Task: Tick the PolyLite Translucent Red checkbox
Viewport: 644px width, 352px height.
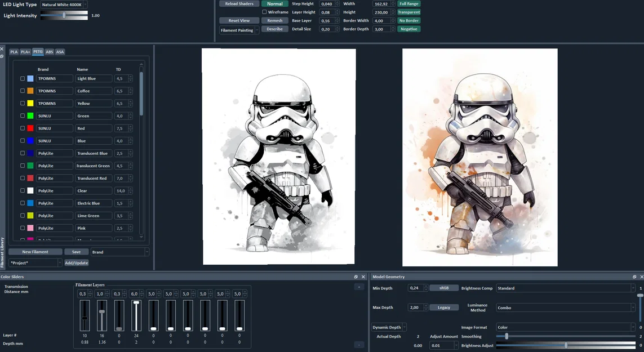Action: pos(23,179)
